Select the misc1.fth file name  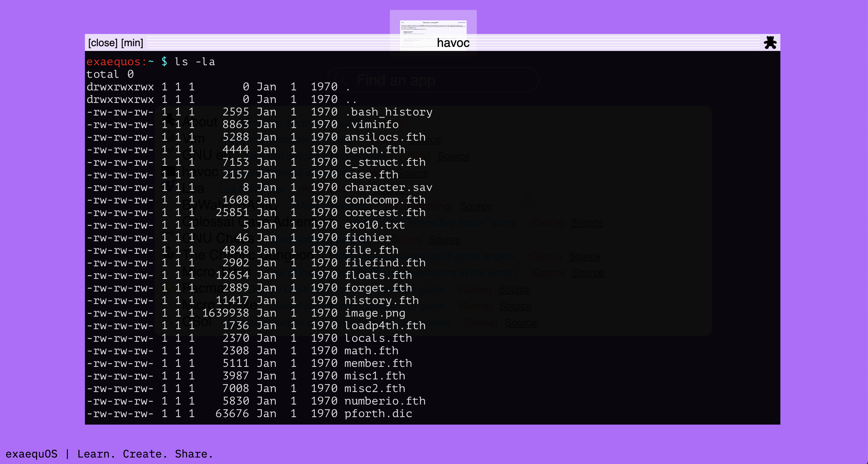(375, 376)
